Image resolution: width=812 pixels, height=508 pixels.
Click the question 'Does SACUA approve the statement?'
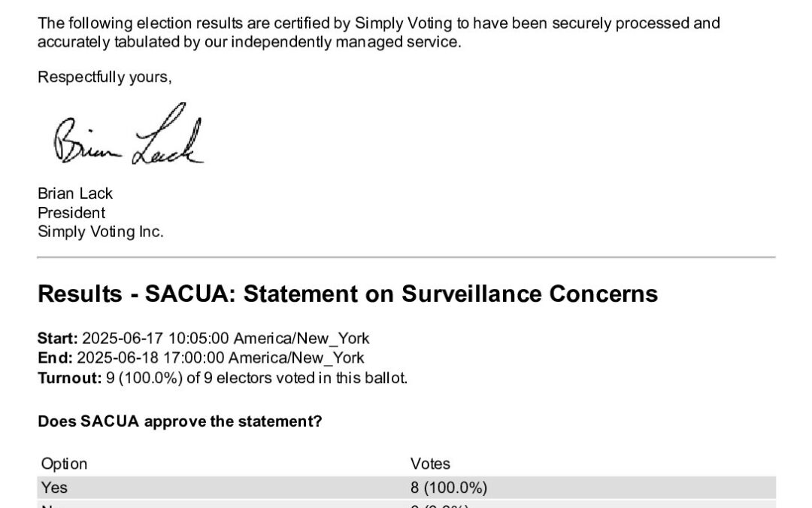180,421
